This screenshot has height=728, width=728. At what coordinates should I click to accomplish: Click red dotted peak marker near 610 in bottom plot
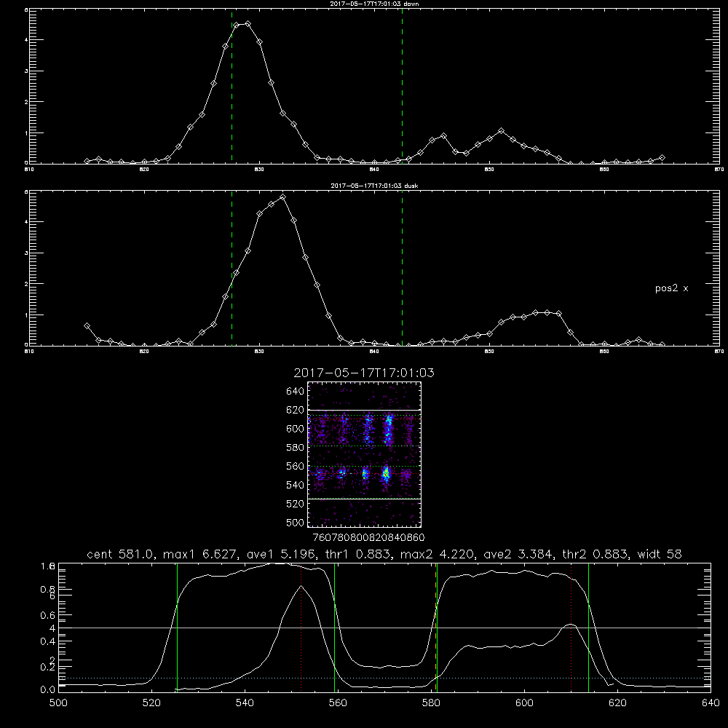(x=571, y=628)
